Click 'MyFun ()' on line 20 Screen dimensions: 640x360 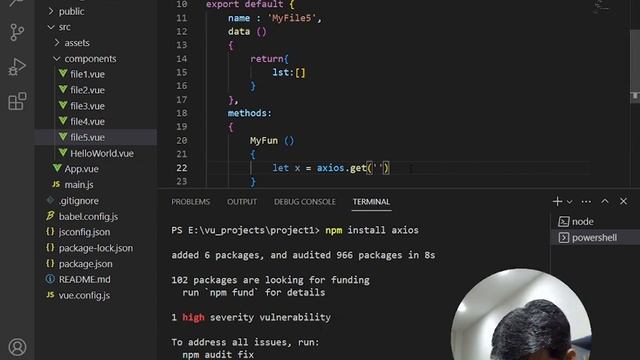coord(272,140)
